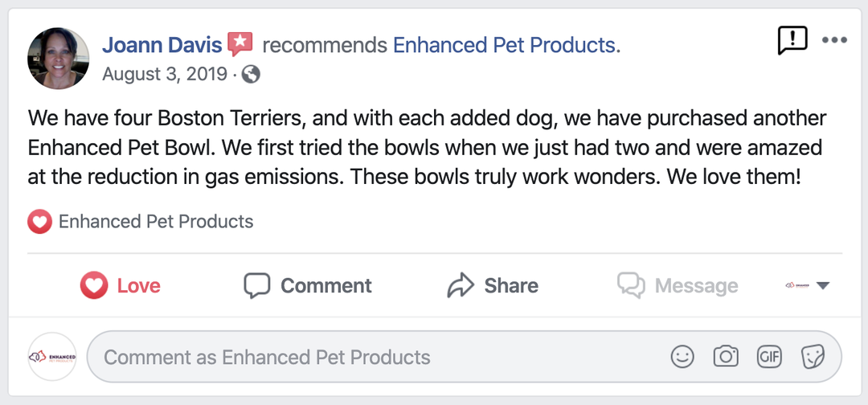Open the three-dot post options menu
This screenshot has width=868, height=405.
pyautogui.click(x=833, y=40)
